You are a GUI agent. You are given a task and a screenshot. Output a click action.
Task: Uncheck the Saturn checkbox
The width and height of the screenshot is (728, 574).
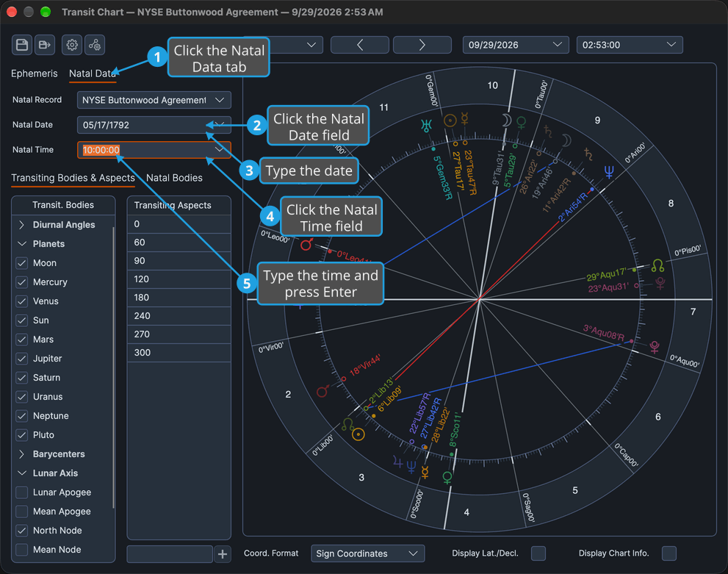coord(22,378)
